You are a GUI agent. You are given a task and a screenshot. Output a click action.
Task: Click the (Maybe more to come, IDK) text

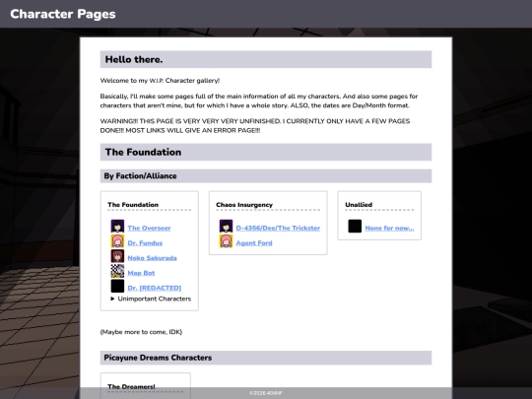(x=141, y=332)
